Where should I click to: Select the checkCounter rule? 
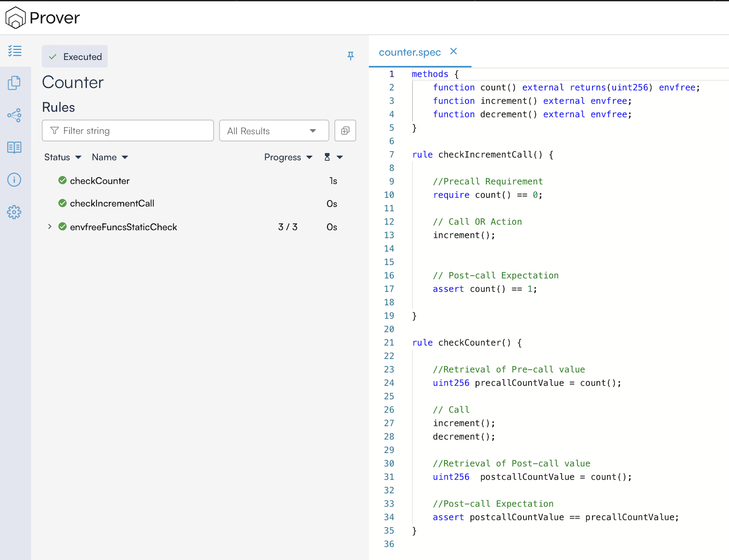pyautogui.click(x=99, y=181)
